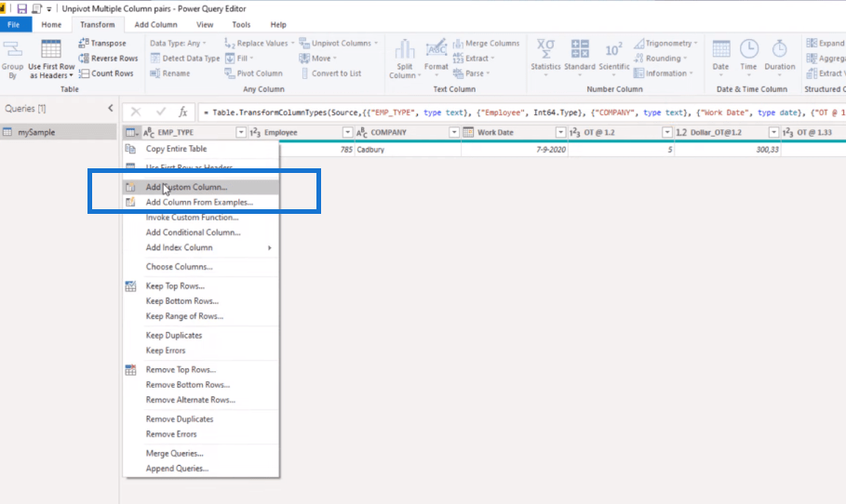Collapse the Queries pane

111,109
